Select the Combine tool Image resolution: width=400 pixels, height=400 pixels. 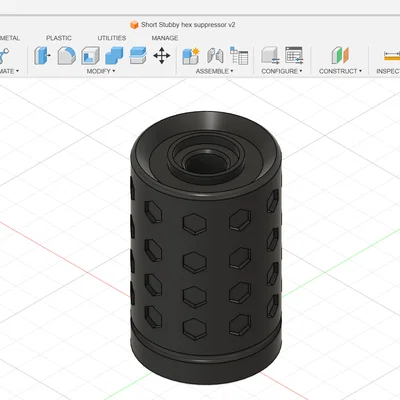(x=114, y=55)
